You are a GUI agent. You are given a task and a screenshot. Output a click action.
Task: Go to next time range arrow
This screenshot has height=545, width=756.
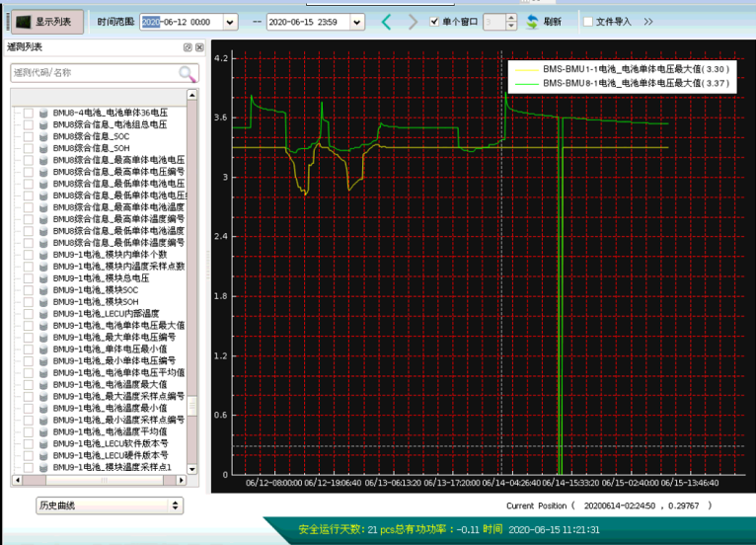pyautogui.click(x=413, y=22)
